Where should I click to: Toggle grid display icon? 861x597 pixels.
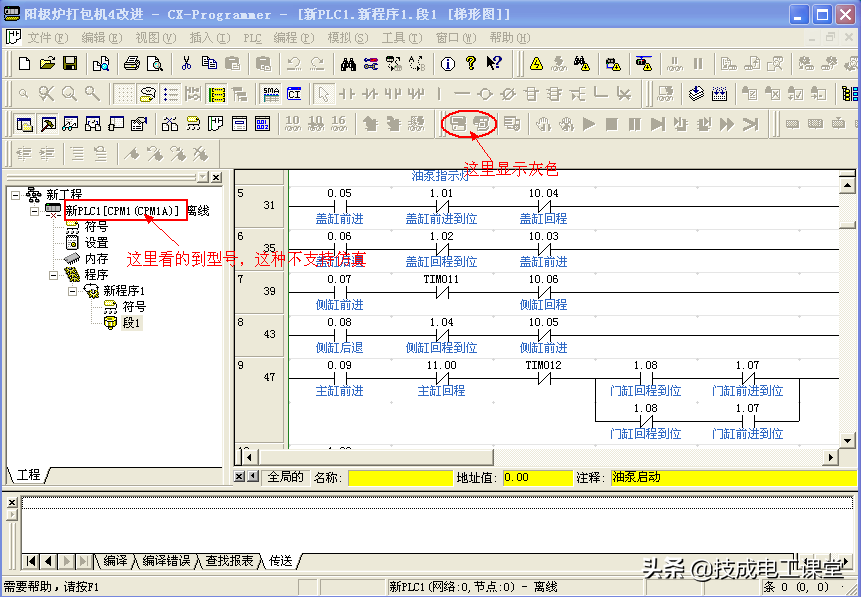click(125, 94)
